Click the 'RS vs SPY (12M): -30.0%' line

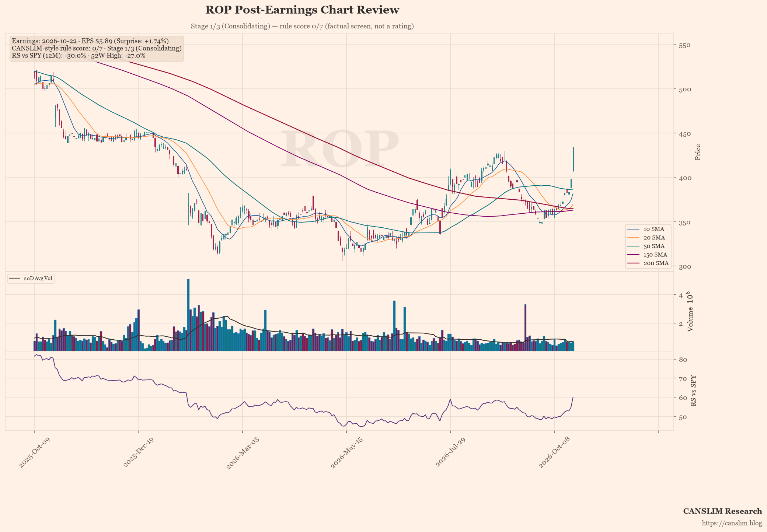pyautogui.click(x=79, y=56)
